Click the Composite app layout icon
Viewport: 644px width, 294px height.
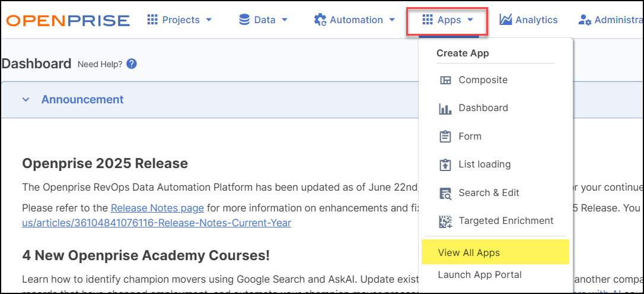(x=445, y=80)
